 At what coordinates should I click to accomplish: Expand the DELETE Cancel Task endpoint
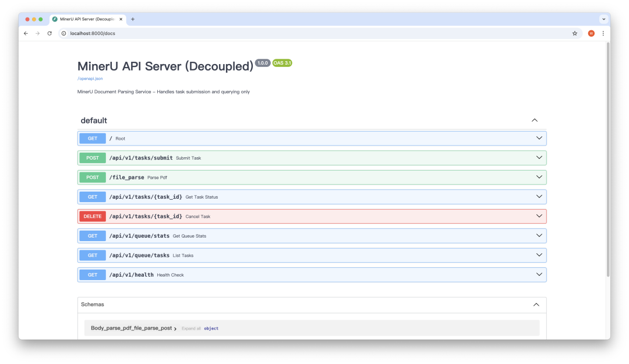312,216
